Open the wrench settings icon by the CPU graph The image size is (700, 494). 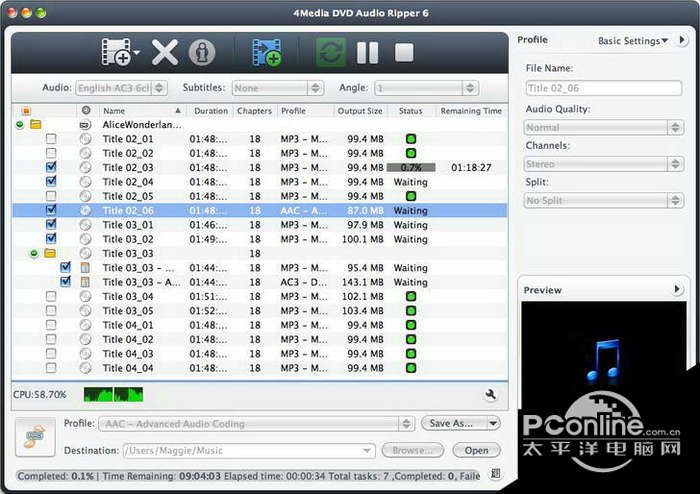coord(491,394)
